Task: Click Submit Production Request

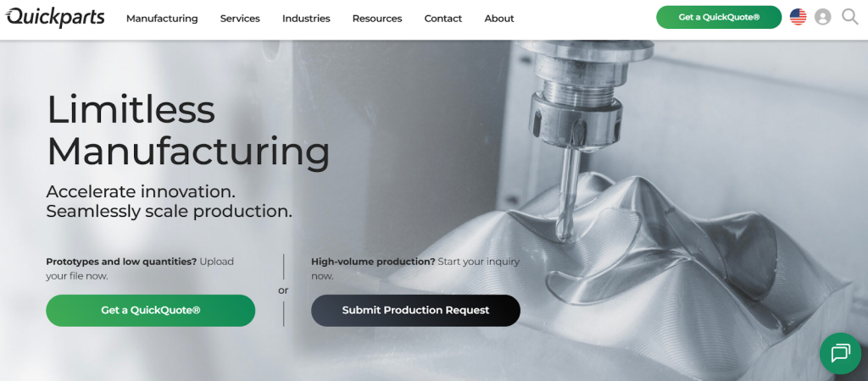Action: (415, 310)
